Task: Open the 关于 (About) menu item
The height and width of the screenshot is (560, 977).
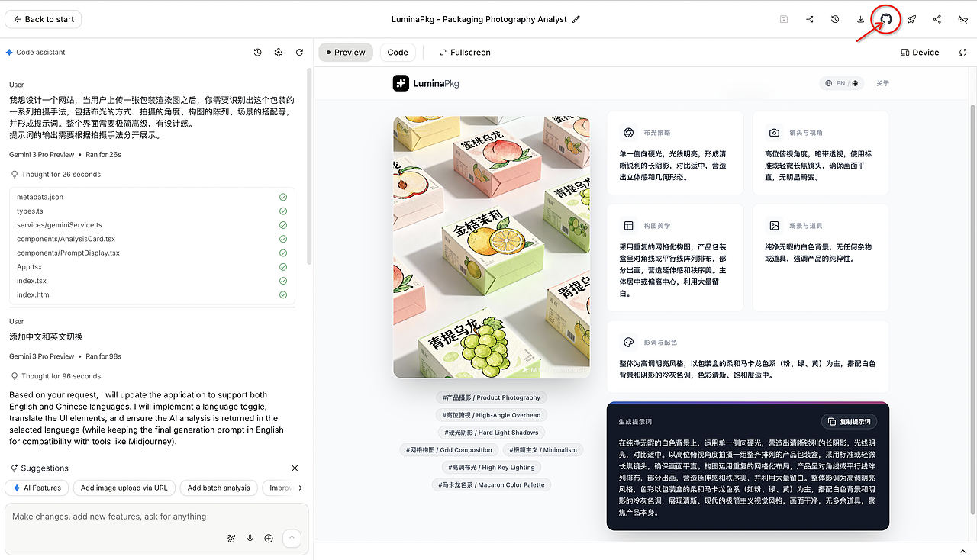Action: (882, 83)
